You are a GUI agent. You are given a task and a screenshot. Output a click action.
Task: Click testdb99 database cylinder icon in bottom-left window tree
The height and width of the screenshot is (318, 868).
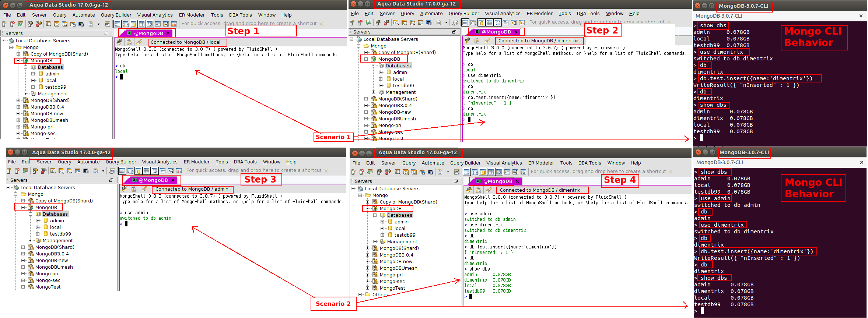(46, 234)
